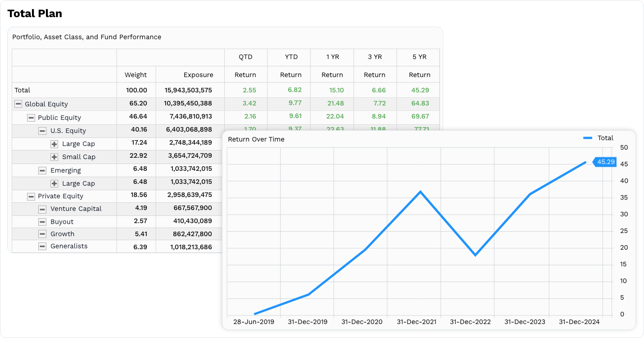Collapse the Global Equity group
This screenshot has width=644, height=338.
tap(18, 103)
